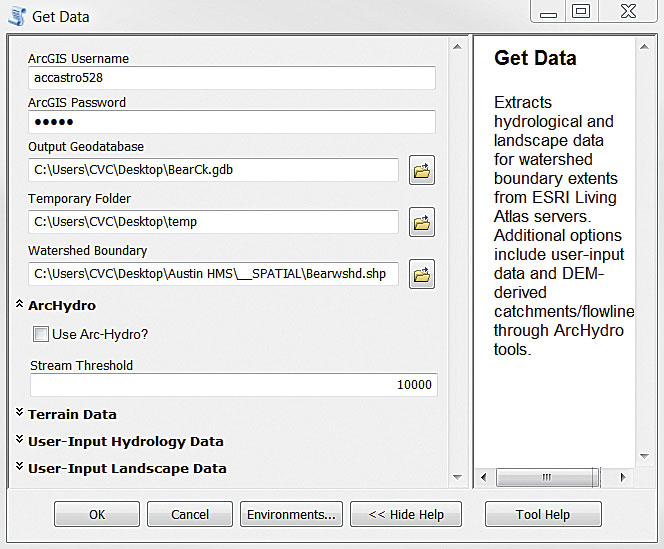Click the ArcGIS Username field

click(232, 78)
